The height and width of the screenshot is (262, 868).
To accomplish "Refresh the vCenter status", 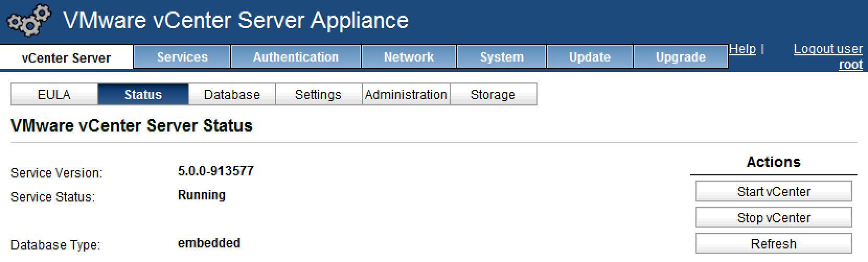I will pyautogui.click(x=774, y=244).
